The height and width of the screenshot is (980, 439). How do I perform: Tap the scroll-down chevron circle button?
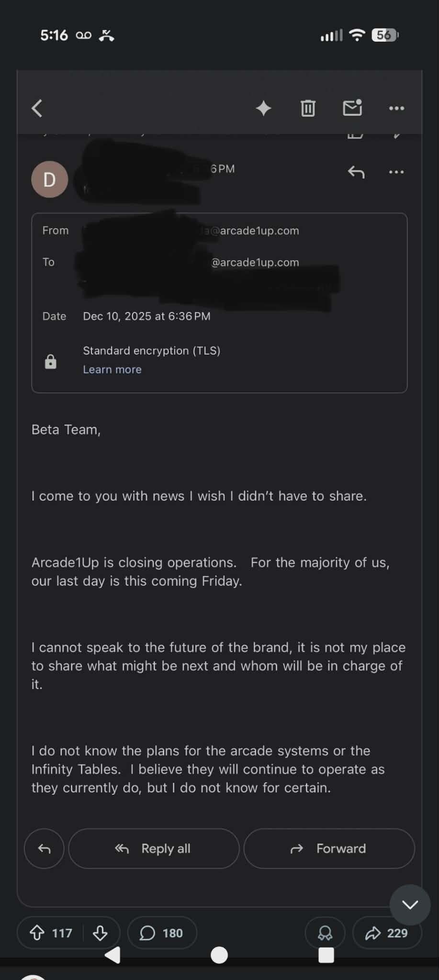(x=410, y=904)
